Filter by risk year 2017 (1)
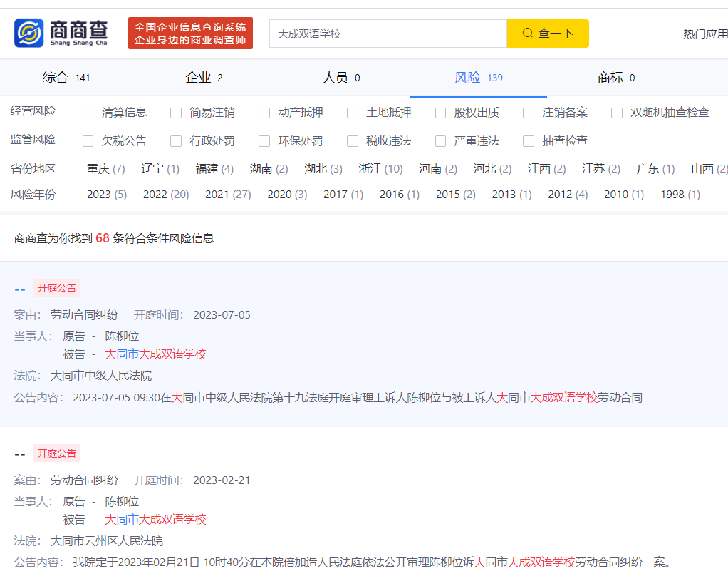 (343, 194)
